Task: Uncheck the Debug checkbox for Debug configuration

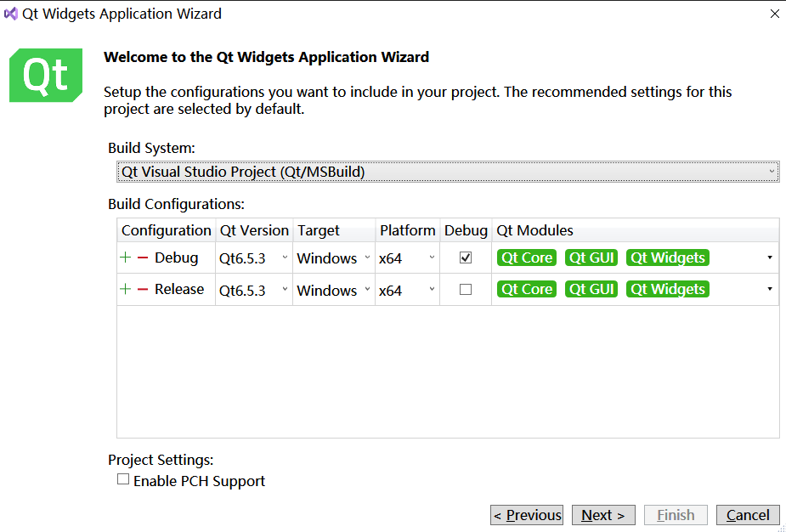Action: coord(465,258)
